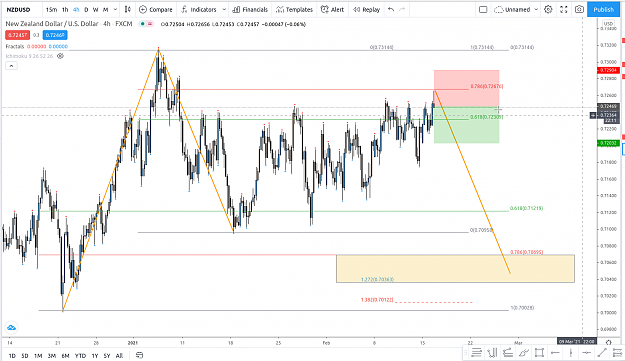This screenshot has width=625, height=361.
Task: Click the 0.618(0.7121) Fibonacci level label
Action: (x=526, y=208)
